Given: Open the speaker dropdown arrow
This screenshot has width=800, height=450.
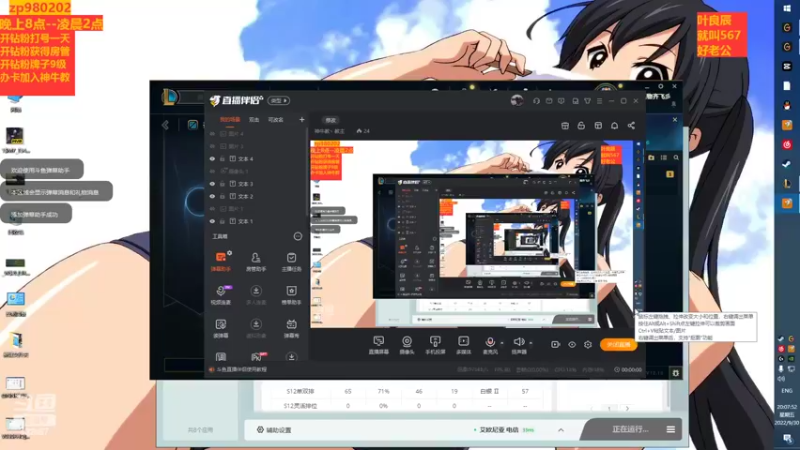Looking at the screenshot, I should 531,343.
